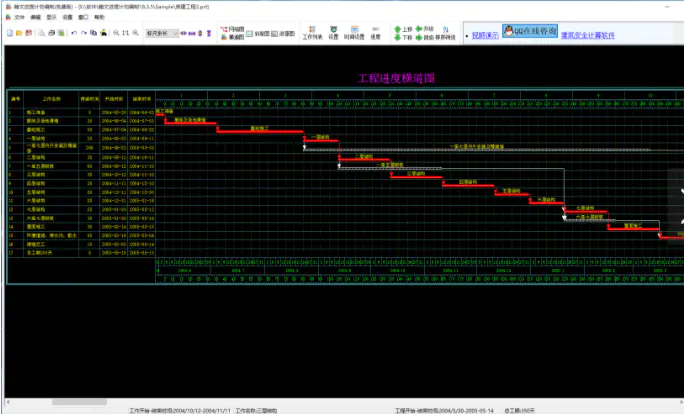Click the green 上移 move up arrow
This screenshot has width=684, height=414.
(x=403, y=29)
